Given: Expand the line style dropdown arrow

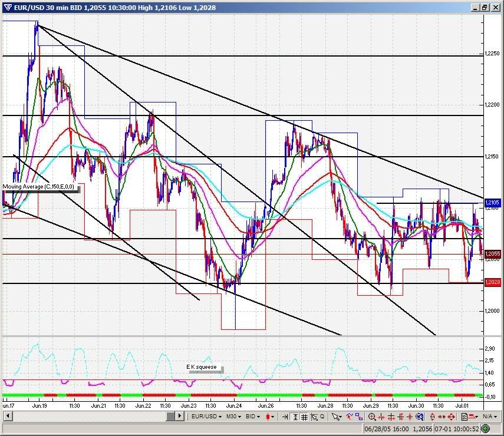Looking at the screenshot, I should (x=476, y=417).
